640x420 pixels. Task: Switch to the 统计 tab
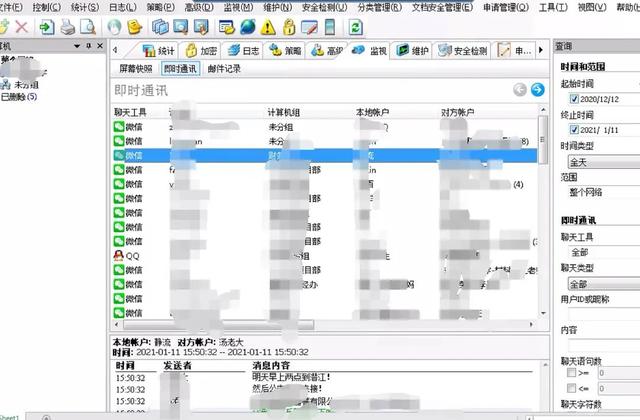click(x=158, y=51)
